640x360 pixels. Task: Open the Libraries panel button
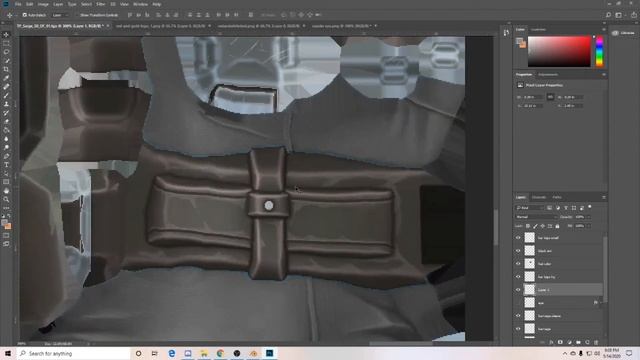[x=623, y=33]
